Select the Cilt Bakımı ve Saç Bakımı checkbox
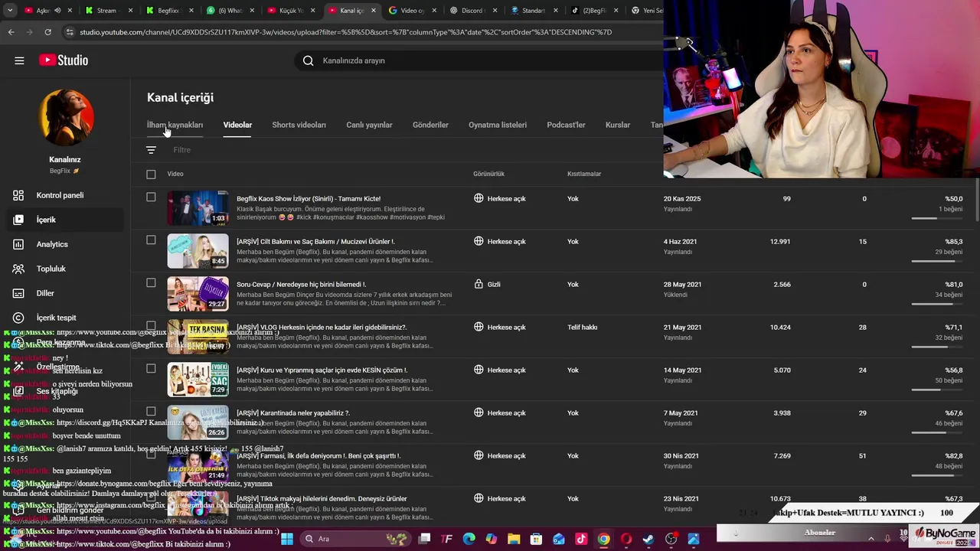 pyautogui.click(x=151, y=240)
